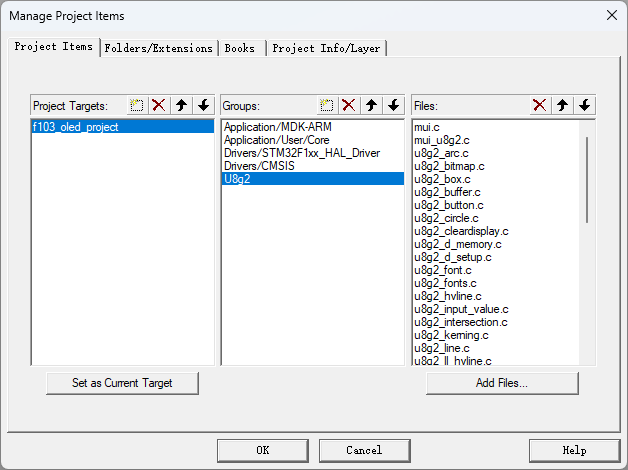Delete the selected Project Target
The width and height of the screenshot is (628, 470).
click(x=159, y=106)
